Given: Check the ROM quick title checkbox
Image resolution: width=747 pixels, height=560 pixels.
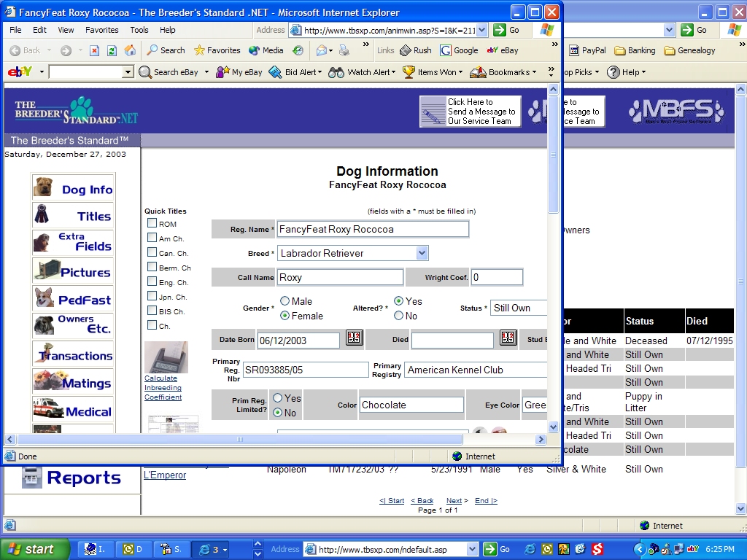Looking at the screenshot, I should coord(152,223).
